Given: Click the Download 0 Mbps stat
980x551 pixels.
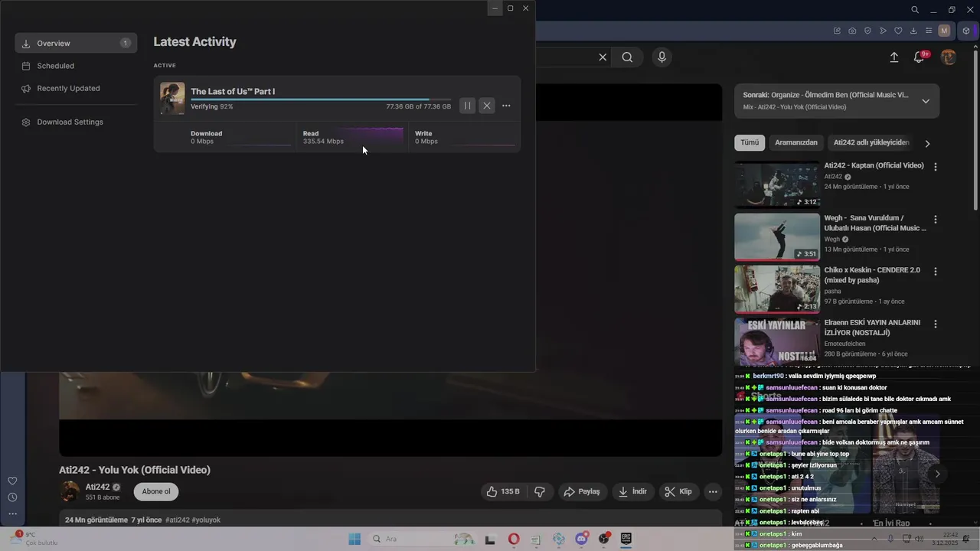Looking at the screenshot, I should (x=240, y=137).
